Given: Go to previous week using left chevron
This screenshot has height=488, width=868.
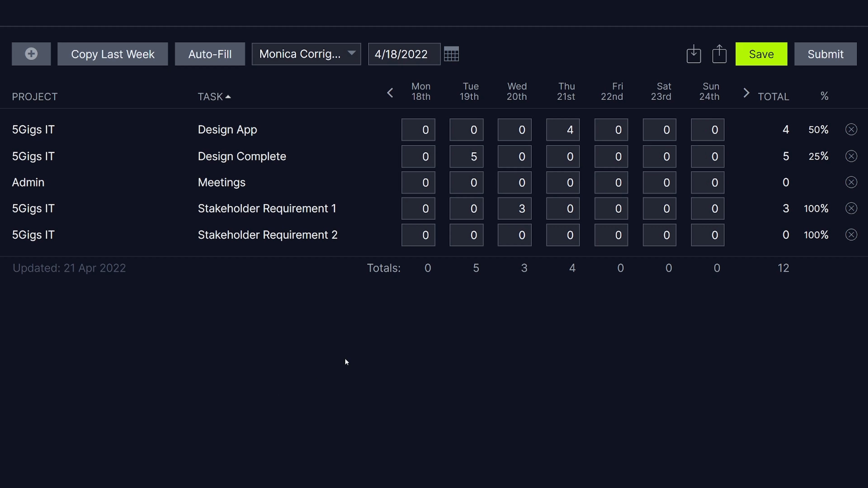Looking at the screenshot, I should pyautogui.click(x=390, y=93).
